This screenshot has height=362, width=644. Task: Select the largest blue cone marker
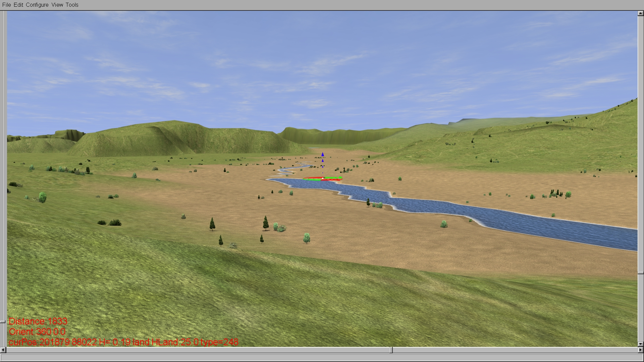(323, 155)
